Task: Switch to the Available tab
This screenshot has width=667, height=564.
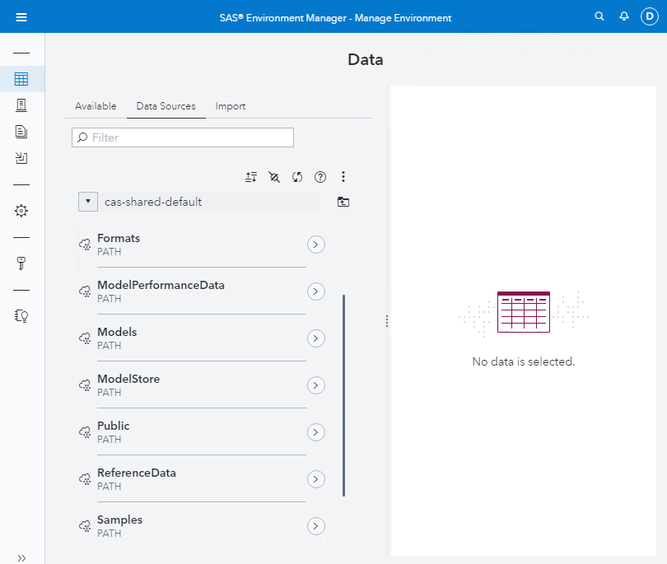Action: click(x=96, y=106)
